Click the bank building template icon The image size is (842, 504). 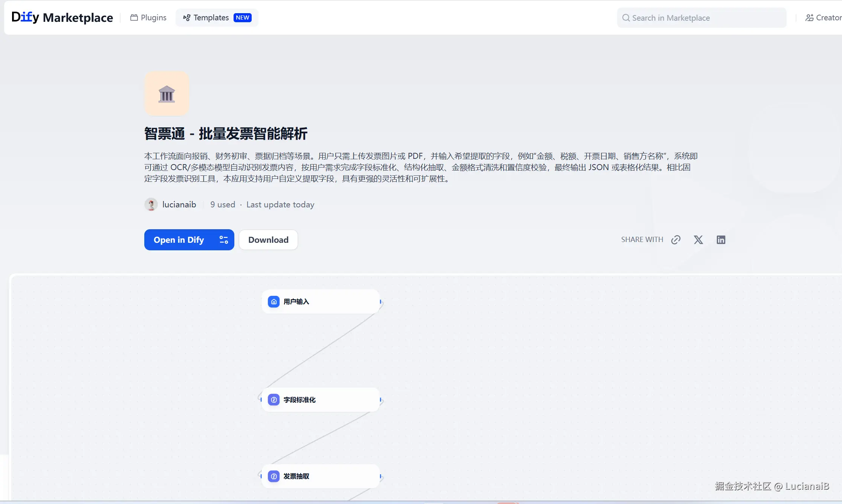tap(167, 94)
